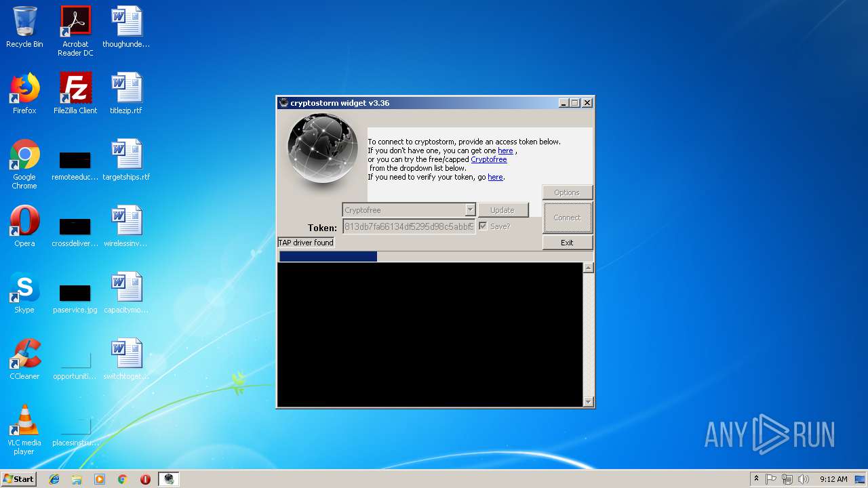
Task: Open the Start menu
Action: (x=19, y=479)
